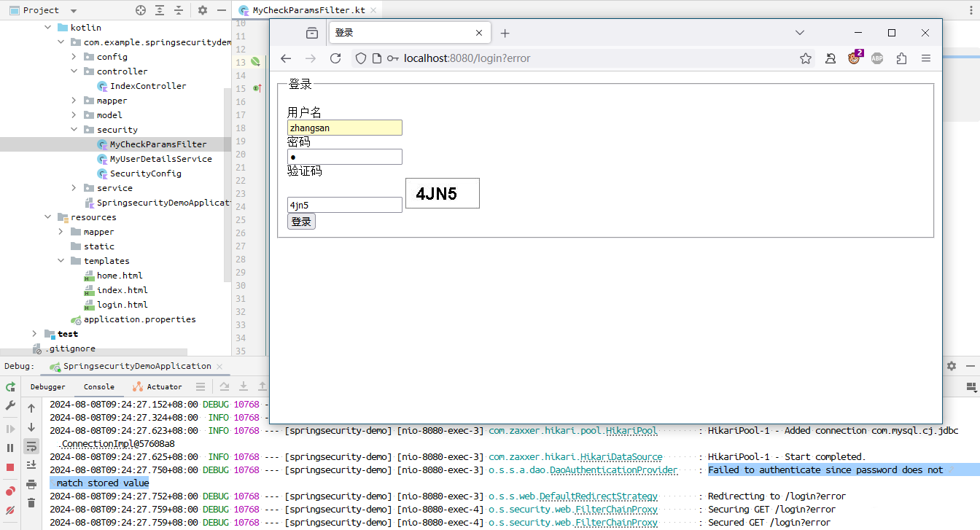Image resolution: width=980 pixels, height=530 pixels.
Task: Open application.properties file
Action: (x=139, y=319)
